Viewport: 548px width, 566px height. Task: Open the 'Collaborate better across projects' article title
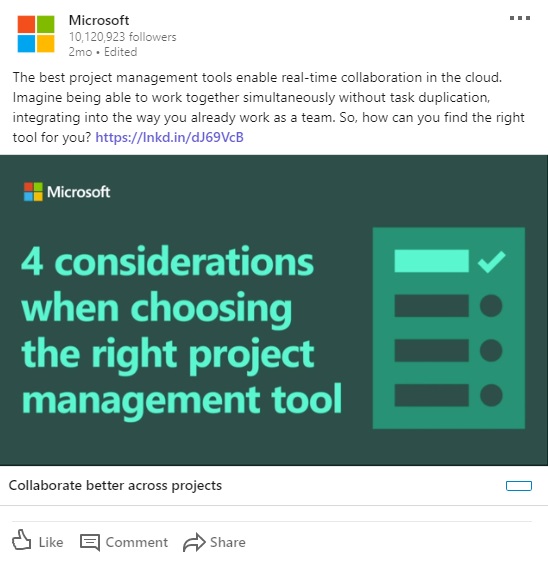point(115,486)
